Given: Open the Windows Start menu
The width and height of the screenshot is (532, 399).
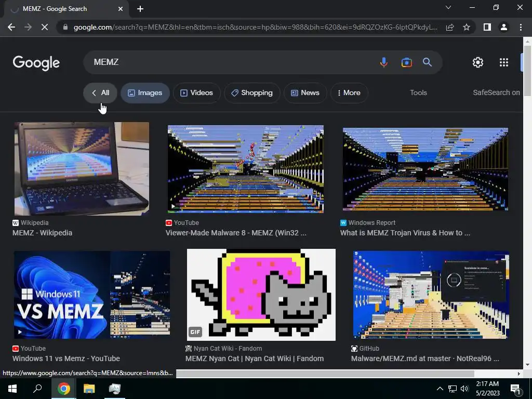Looking at the screenshot, I should click(12, 389).
